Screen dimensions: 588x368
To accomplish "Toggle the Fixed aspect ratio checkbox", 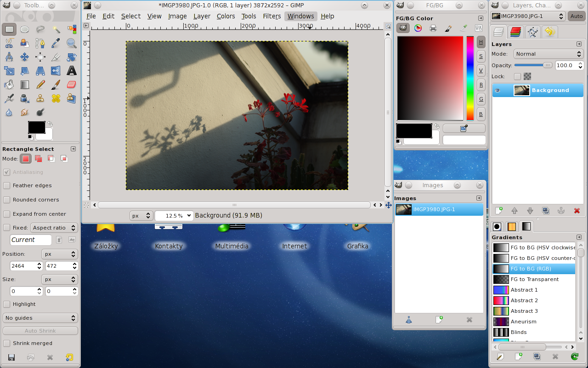I will [x=7, y=228].
